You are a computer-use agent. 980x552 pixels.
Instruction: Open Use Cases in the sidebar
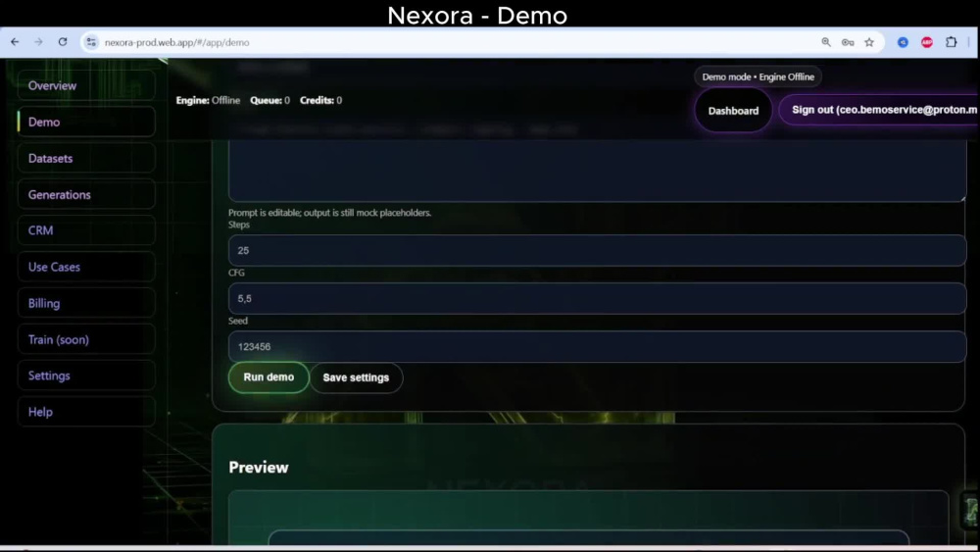(86, 267)
